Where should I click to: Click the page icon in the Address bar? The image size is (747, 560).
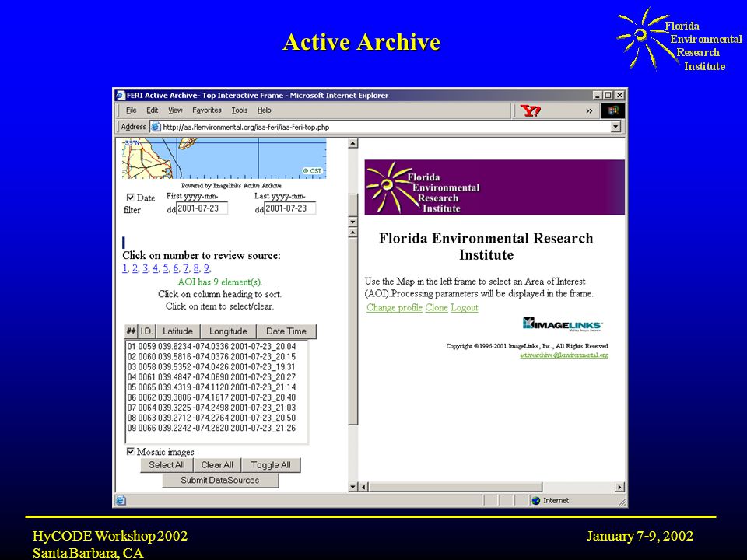pos(156,127)
